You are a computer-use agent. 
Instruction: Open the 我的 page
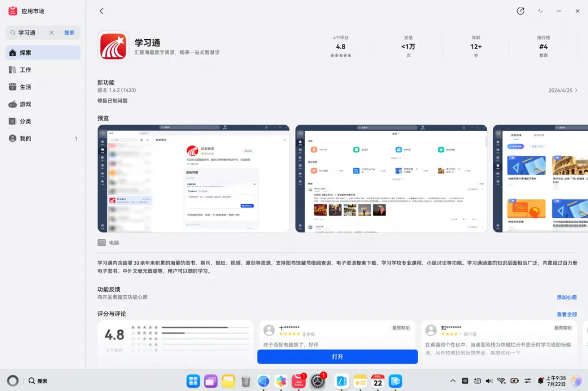43,138
